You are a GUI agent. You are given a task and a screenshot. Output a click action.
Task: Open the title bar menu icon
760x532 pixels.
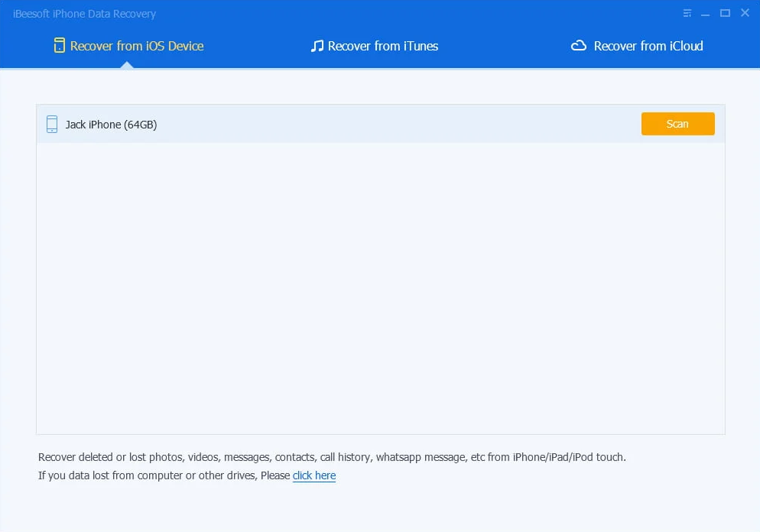point(687,13)
